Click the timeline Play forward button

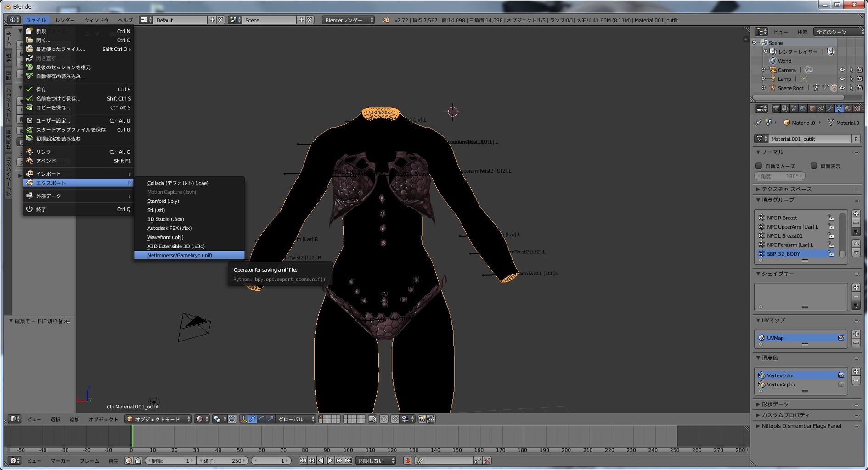[x=330, y=460]
